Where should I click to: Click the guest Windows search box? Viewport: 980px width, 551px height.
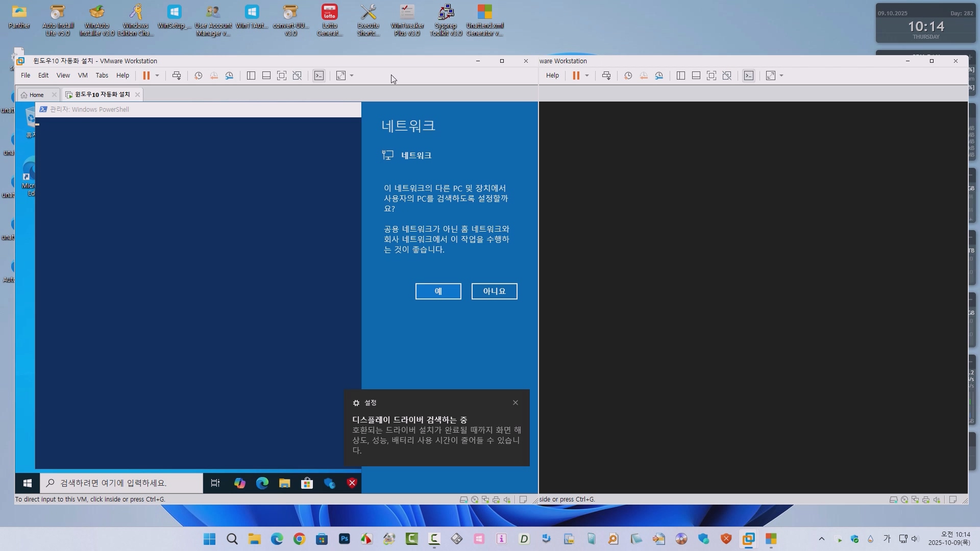(122, 483)
